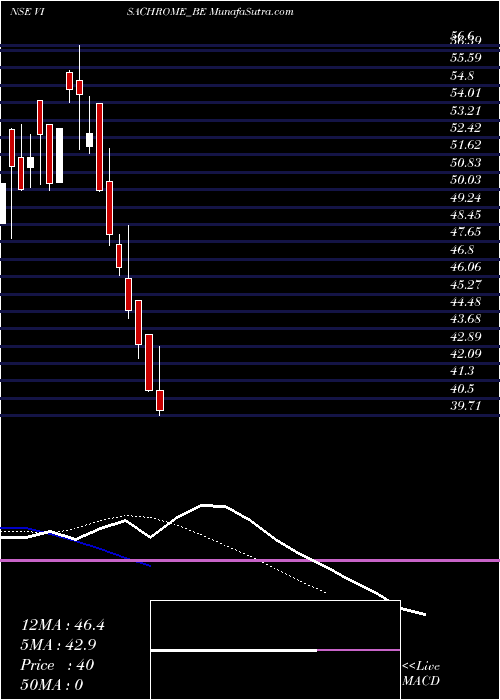This screenshot has height=700, width=500.
Task: Click the <<Live MACD label
Action: point(421,674)
